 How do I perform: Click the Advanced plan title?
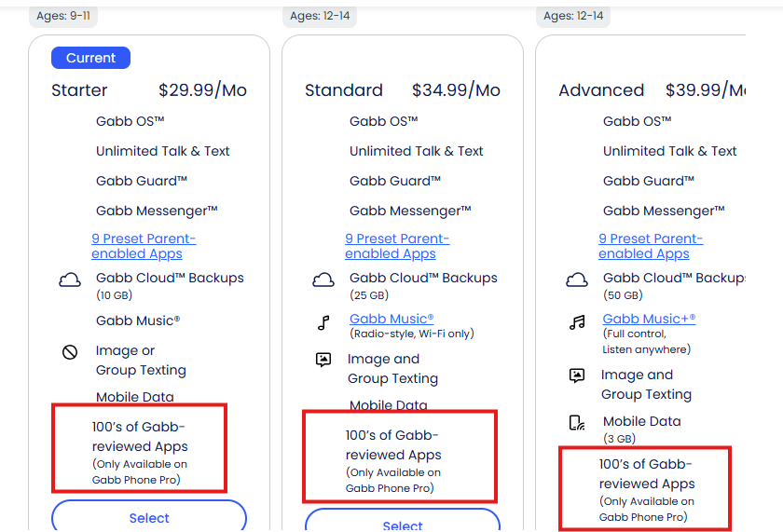point(601,90)
